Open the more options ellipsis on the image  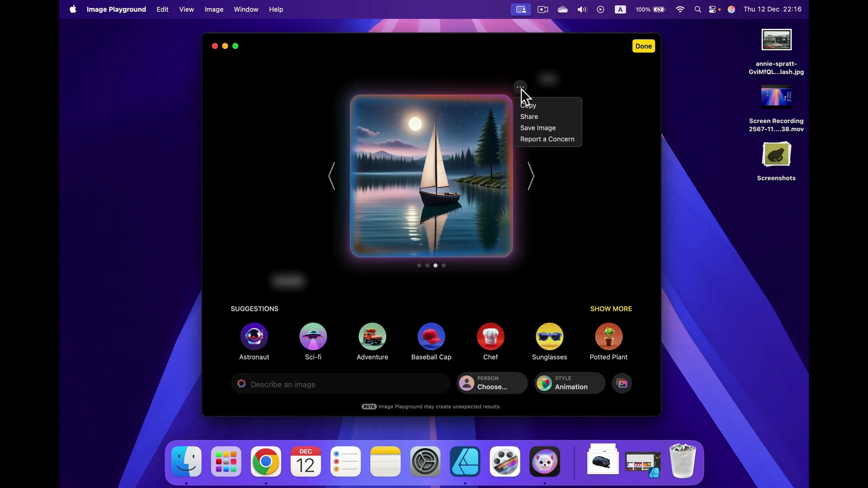click(519, 86)
